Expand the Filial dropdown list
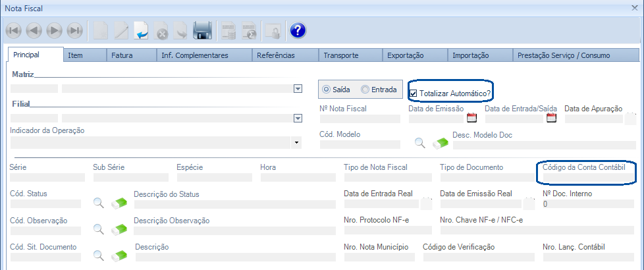Screen dimensions: 644x270 pos(298,119)
